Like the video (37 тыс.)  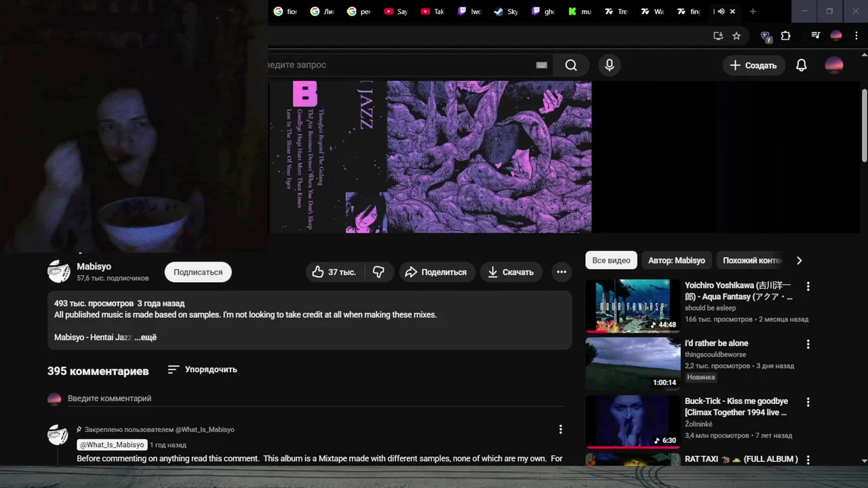click(x=334, y=272)
